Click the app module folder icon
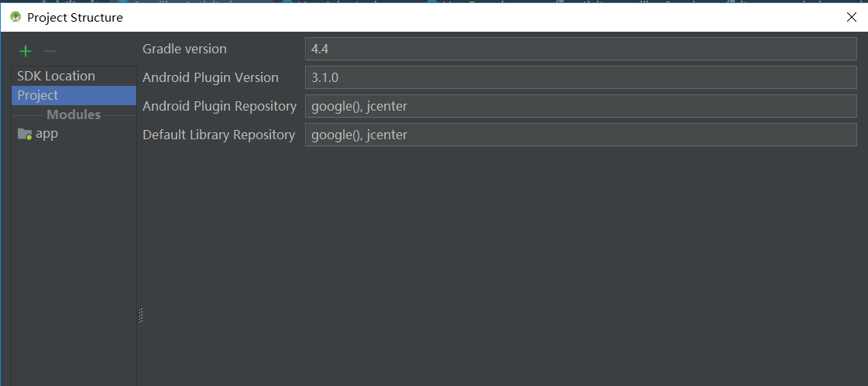This screenshot has width=868, height=386. point(25,134)
